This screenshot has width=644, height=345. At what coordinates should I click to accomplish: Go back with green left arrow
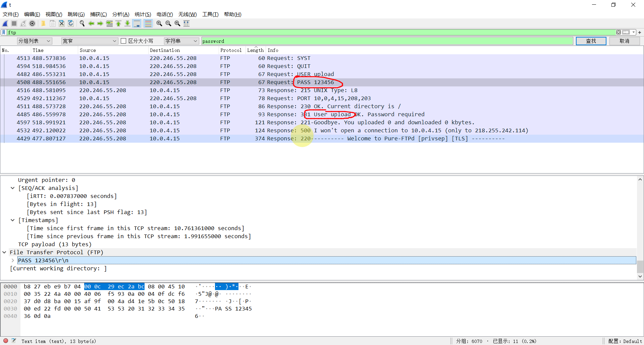91,23
